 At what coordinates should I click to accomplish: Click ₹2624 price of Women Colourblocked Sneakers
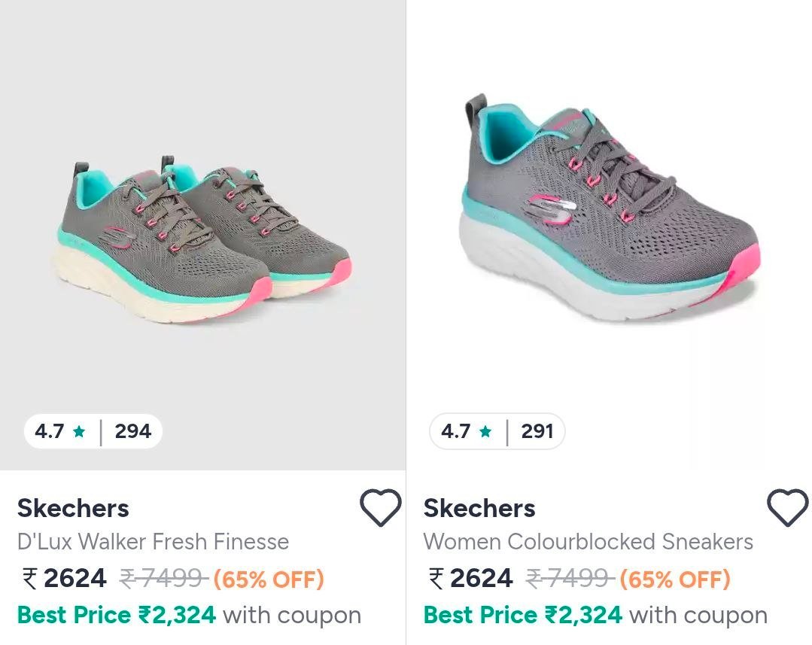point(471,579)
